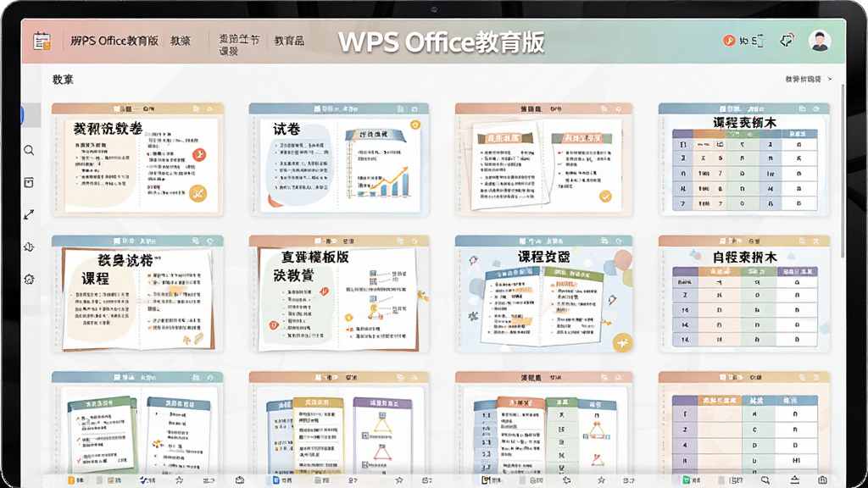This screenshot has width=868, height=488.
Task: Click the WPS document logo icon in header
Action: (42, 42)
